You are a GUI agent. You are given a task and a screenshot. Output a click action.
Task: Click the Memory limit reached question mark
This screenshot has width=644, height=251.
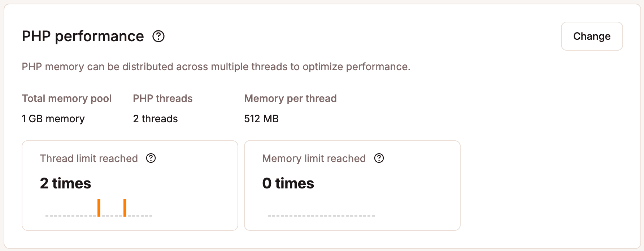379,158
